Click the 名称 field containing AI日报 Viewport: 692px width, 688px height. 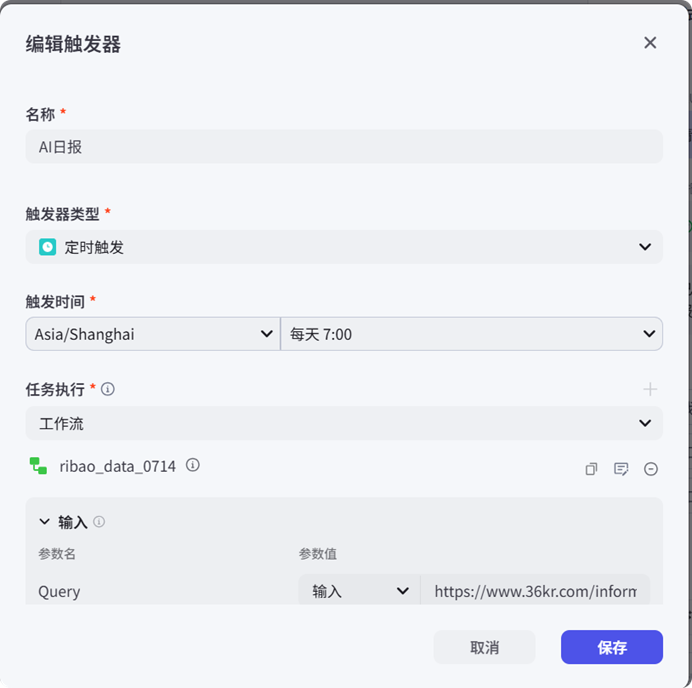343,147
